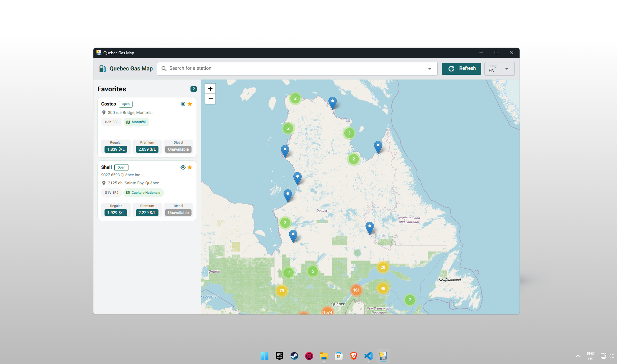Zoom in the map
The width and height of the screenshot is (617, 364).
(210, 89)
